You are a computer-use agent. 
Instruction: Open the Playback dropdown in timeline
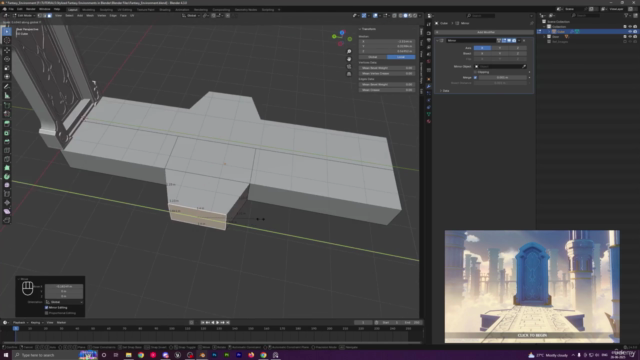click(20, 322)
